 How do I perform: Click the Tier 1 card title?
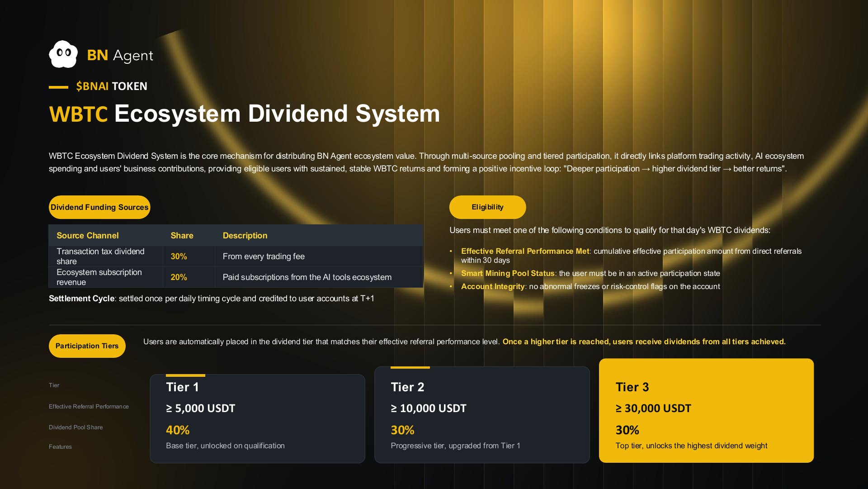(182, 387)
